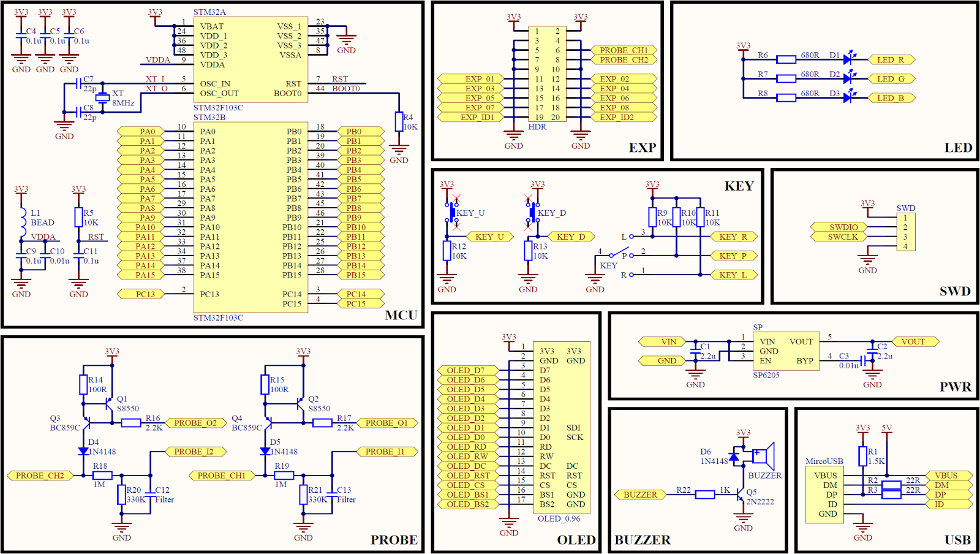This screenshot has height=554, width=980.
Task: Select the D2 LED symbol on LED_G line
Action: tap(849, 78)
